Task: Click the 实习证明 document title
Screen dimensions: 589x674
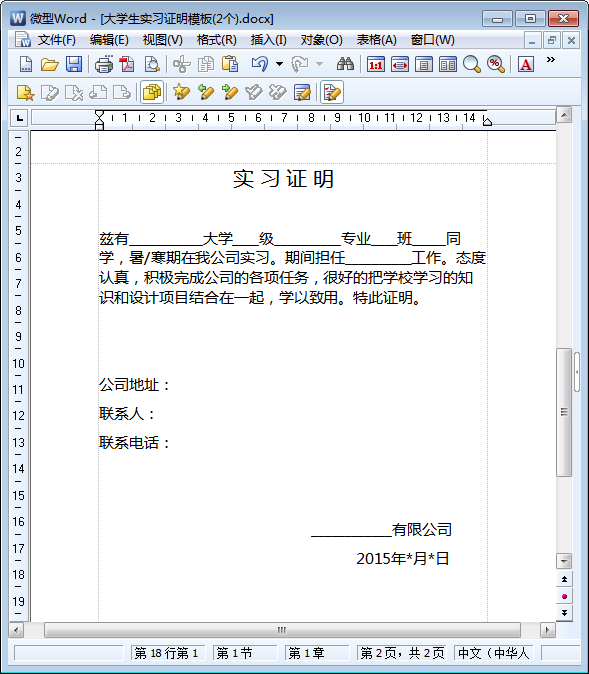Action: [283, 179]
